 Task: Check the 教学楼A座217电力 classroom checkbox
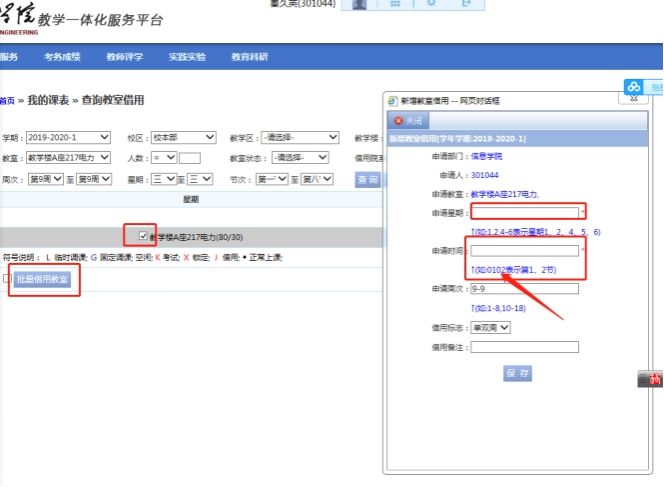pyautogui.click(x=143, y=236)
